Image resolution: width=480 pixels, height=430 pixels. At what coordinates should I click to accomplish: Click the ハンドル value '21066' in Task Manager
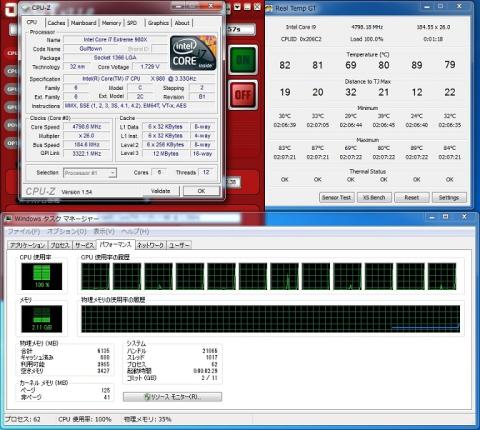tap(210, 351)
